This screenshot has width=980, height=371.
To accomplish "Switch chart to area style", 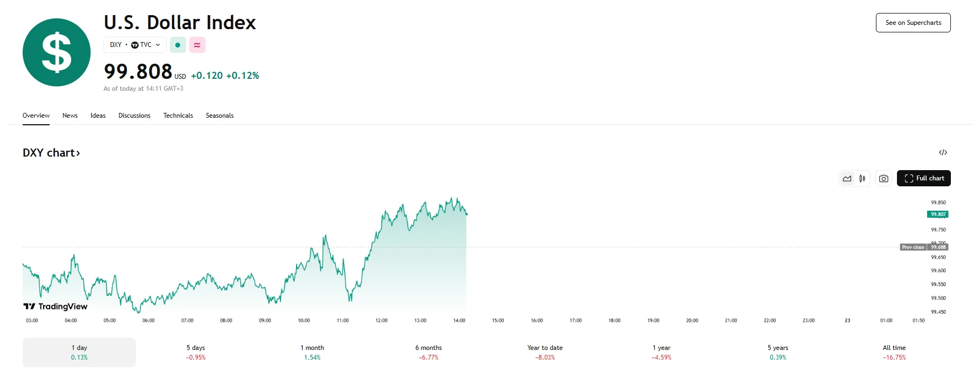I will pos(847,179).
